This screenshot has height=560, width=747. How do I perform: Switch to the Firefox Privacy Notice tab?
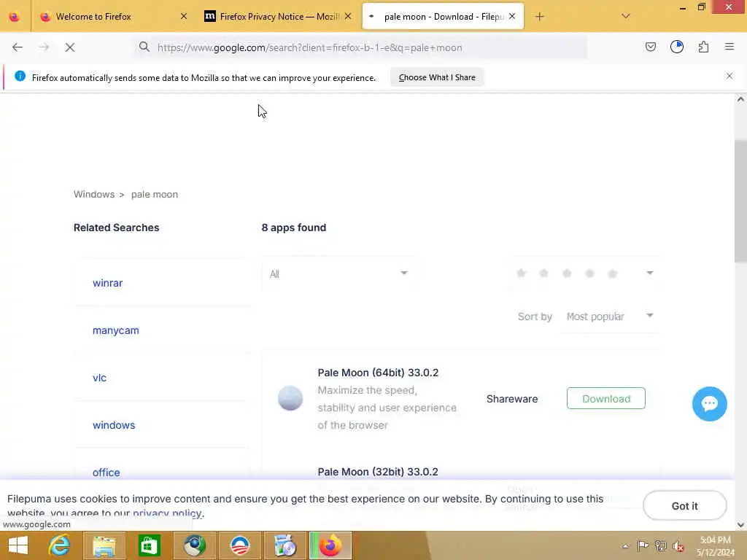coord(279,17)
